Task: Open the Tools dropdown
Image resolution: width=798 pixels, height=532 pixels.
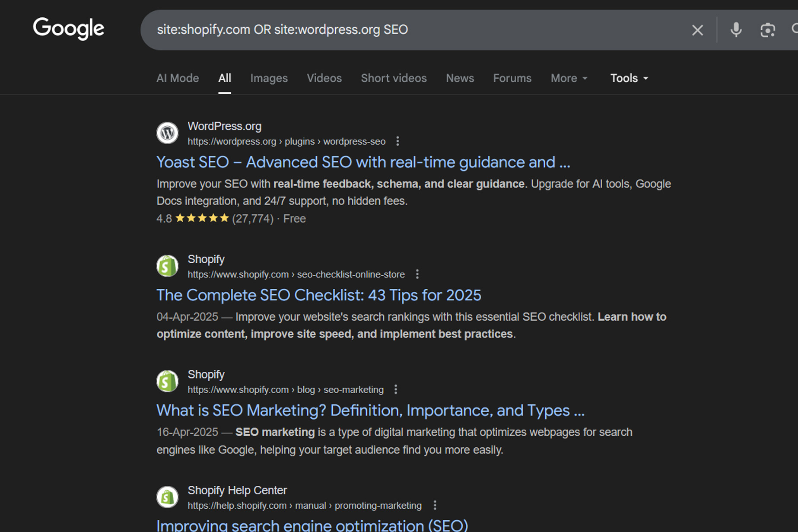Action: pos(629,78)
